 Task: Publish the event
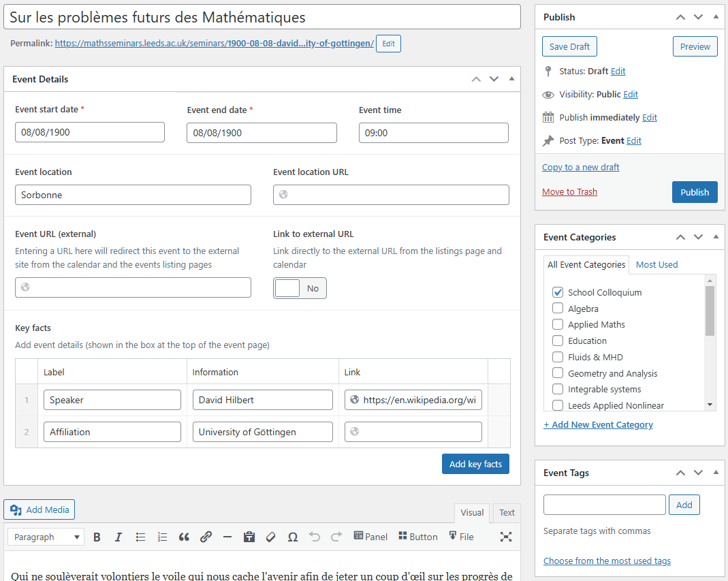tap(695, 192)
